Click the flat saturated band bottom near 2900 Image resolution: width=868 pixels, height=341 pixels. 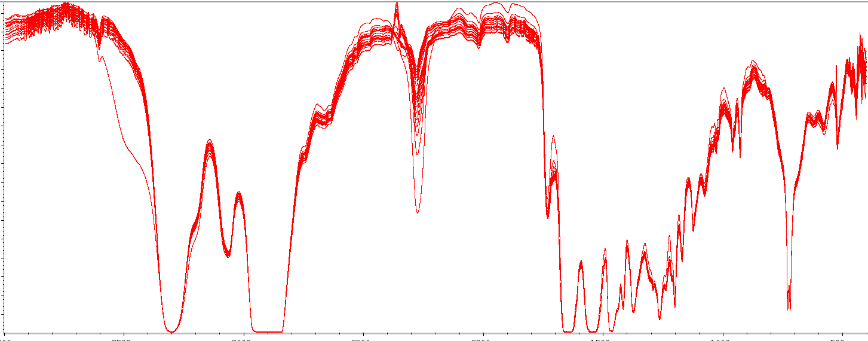[x=267, y=331]
